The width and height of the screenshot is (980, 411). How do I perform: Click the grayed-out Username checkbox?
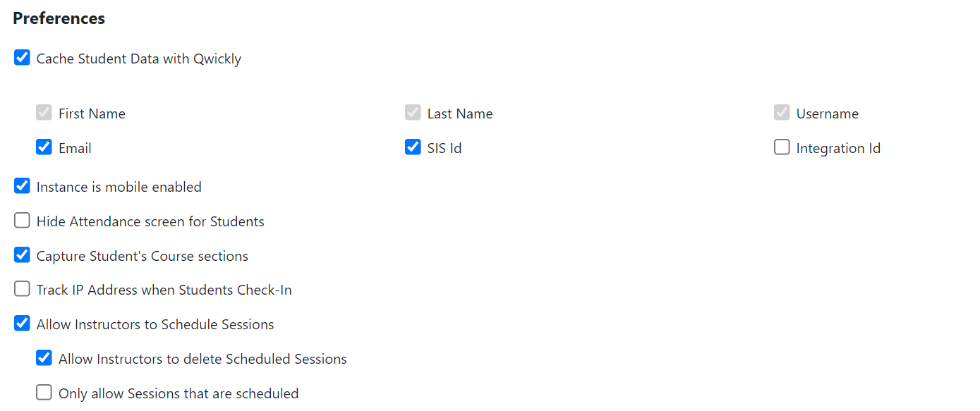click(782, 113)
